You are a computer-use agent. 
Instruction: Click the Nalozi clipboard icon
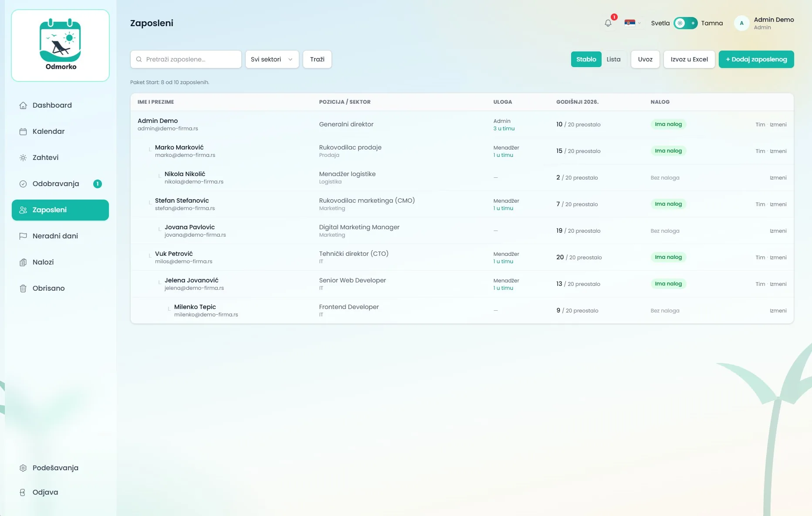click(x=23, y=262)
